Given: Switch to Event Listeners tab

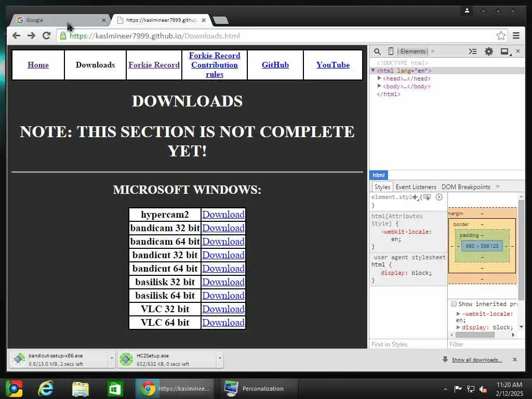Looking at the screenshot, I should pos(416,187).
